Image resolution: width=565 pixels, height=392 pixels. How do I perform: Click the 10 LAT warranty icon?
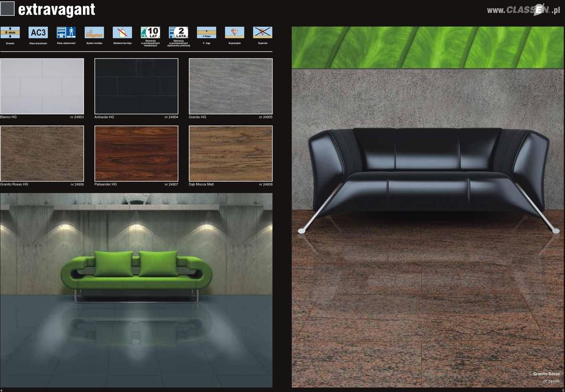coord(150,32)
